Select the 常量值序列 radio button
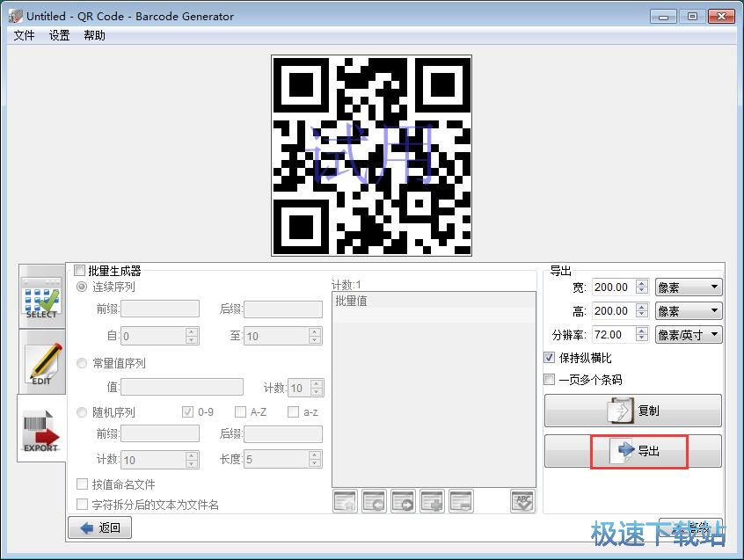This screenshot has width=744, height=560. tap(82, 363)
